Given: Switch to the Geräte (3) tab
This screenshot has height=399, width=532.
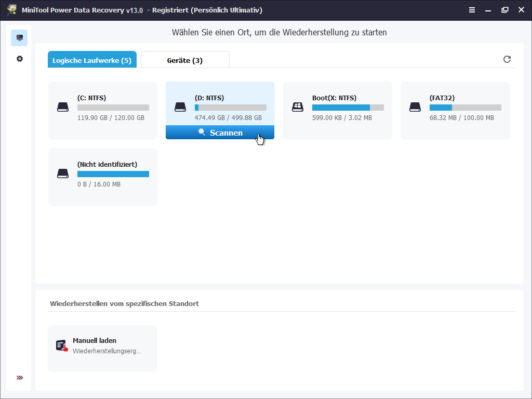Looking at the screenshot, I should pyautogui.click(x=185, y=60).
